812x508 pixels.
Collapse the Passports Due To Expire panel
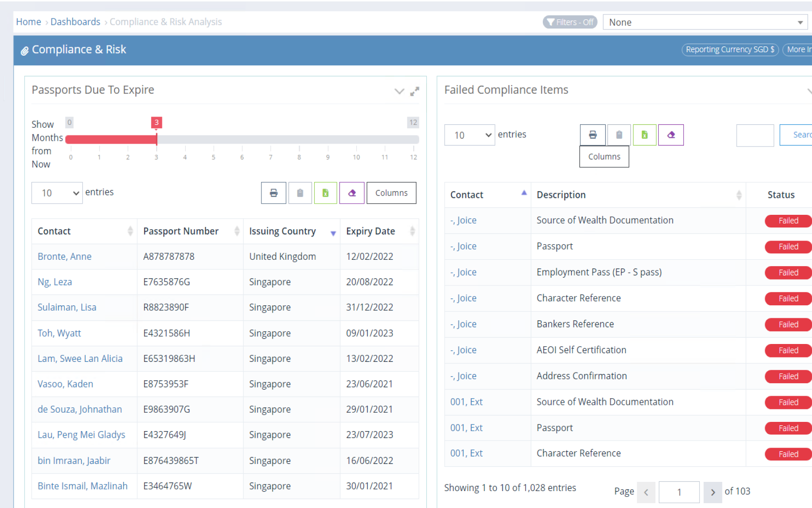(399, 91)
